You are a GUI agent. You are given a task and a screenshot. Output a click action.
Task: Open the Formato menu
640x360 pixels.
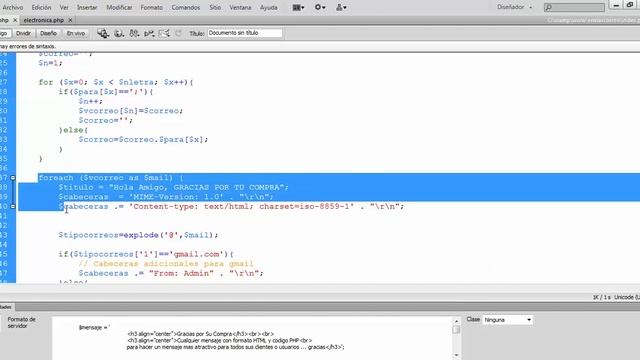coord(151,7)
